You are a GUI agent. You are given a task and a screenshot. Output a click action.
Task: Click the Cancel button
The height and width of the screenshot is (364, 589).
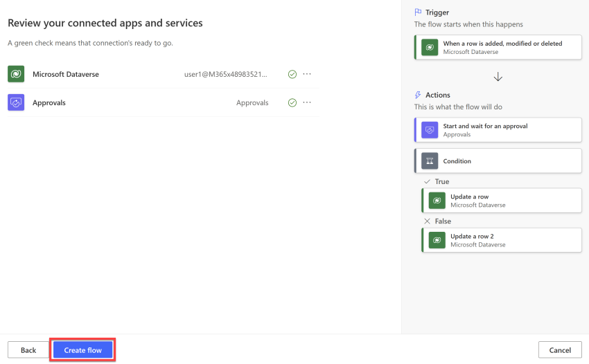(x=560, y=350)
